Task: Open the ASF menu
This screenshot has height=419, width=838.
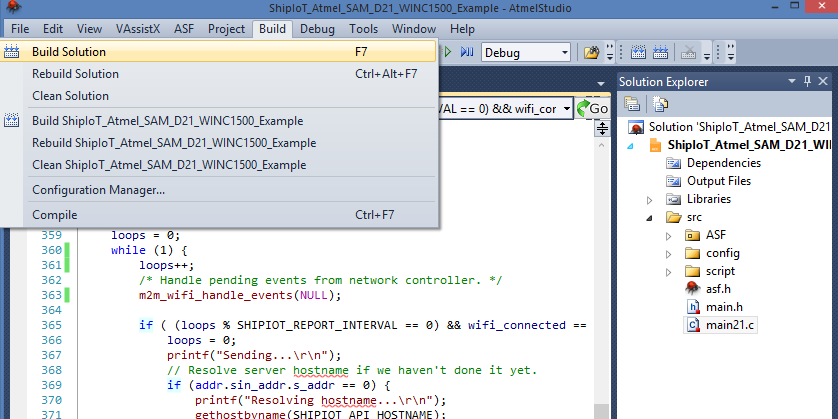Action: coord(184,28)
